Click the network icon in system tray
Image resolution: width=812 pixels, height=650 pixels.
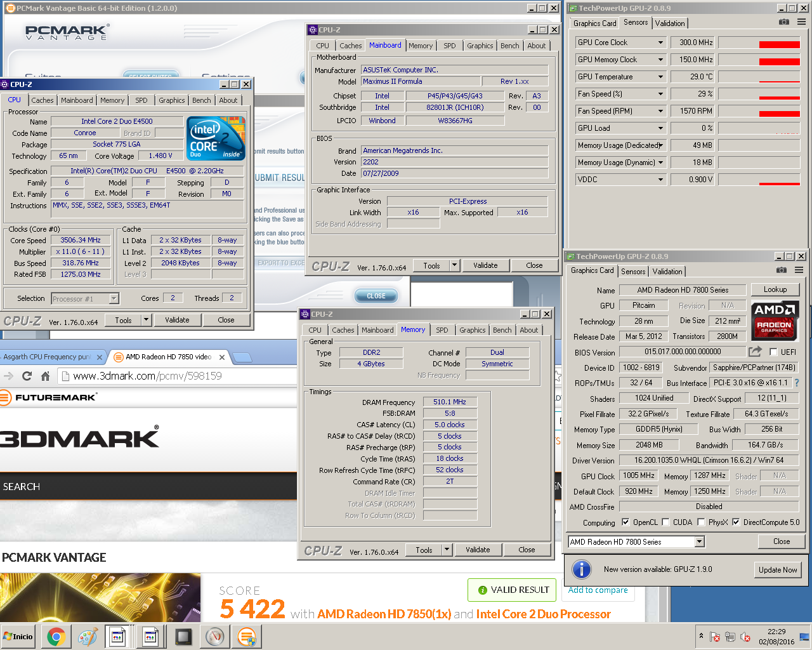click(x=730, y=637)
